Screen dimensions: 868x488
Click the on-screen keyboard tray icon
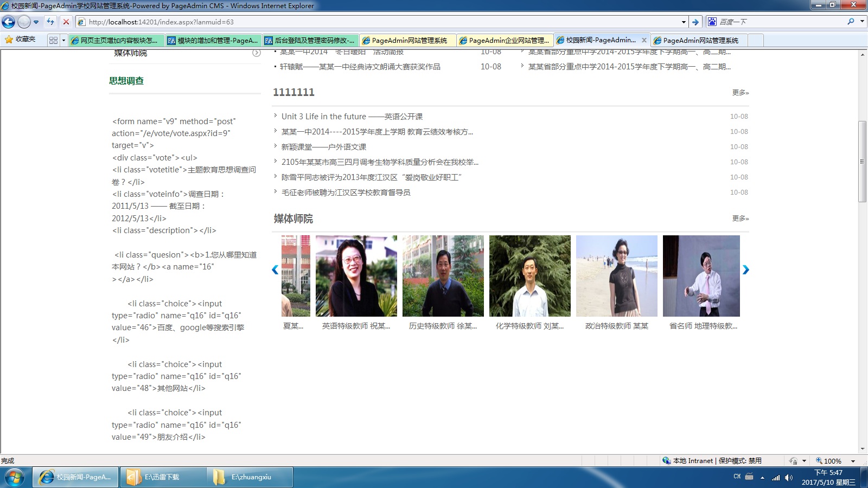[750, 477]
